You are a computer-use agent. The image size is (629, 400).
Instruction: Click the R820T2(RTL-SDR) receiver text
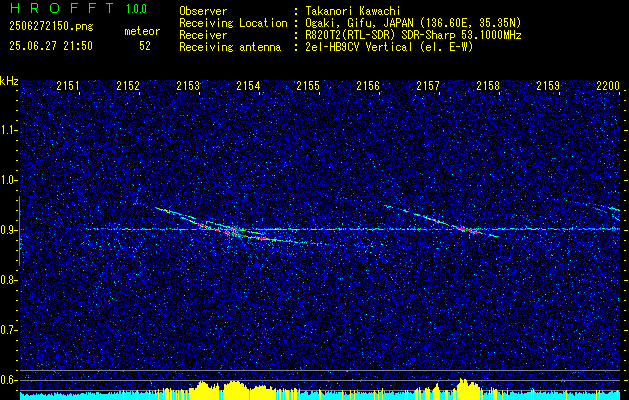413,35
